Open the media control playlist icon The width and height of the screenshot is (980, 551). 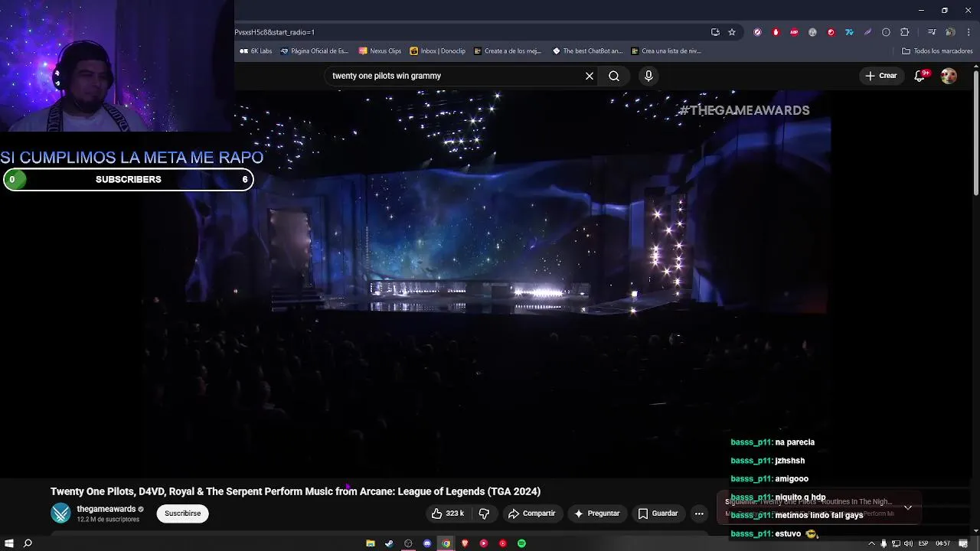click(932, 32)
